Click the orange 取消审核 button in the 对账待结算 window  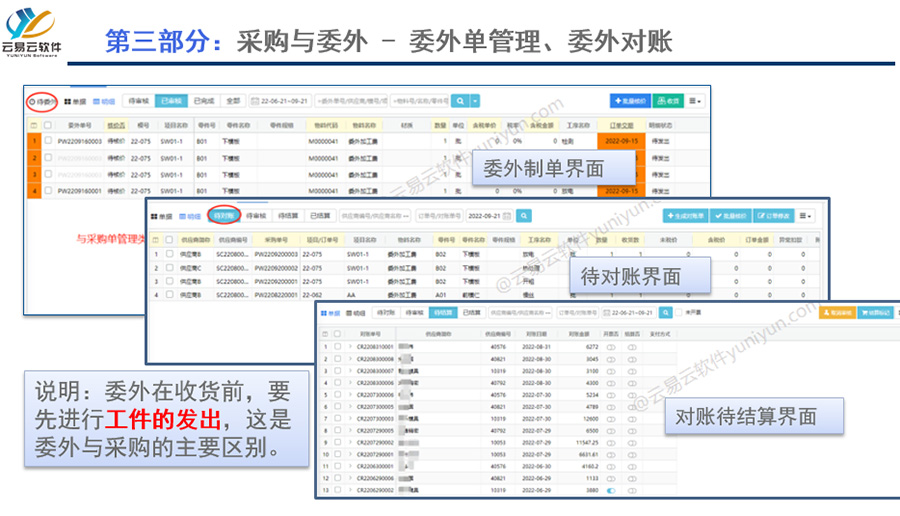pos(837,313)
